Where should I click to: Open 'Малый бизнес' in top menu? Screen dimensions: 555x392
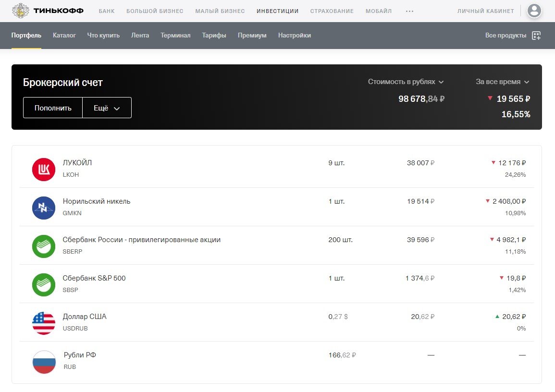tap(220, 12)
